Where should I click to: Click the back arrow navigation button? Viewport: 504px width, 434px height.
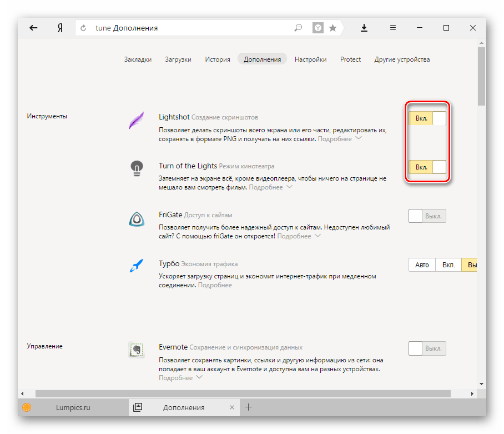(33, 28)
